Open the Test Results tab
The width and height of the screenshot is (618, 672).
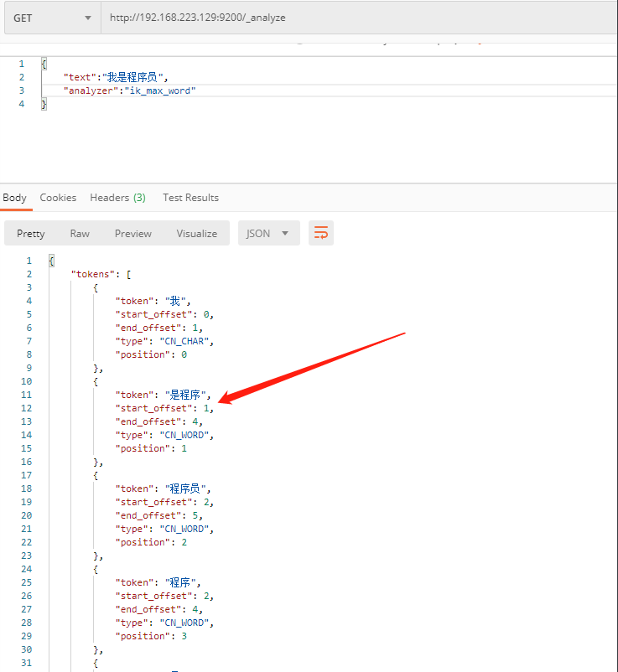(x=190, y=198)
